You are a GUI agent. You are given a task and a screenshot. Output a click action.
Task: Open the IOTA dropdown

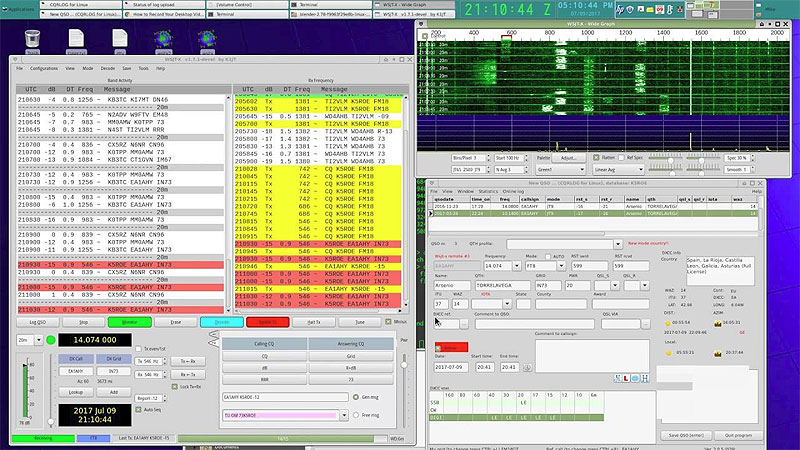click(x=507, y=304)
